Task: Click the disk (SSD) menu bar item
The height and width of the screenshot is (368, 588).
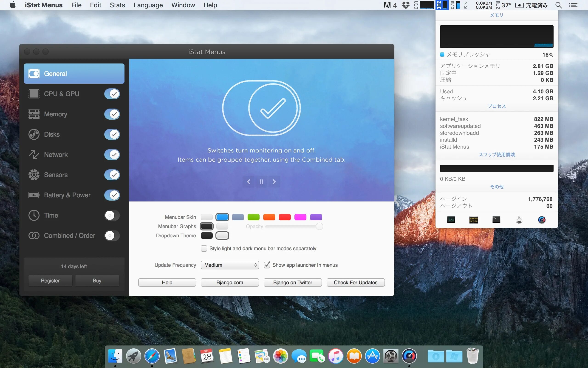Action: 455,5
